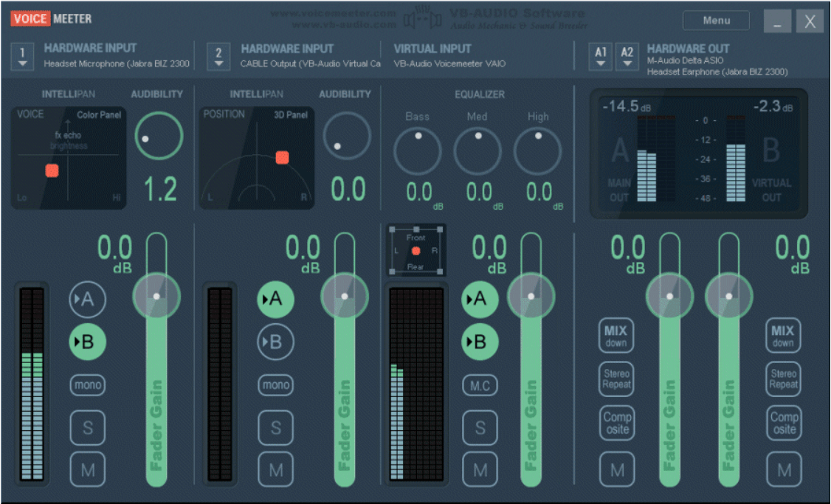Click the bus B Fader Gain knob
The image size is (831, 504).
tap(728, 296)
